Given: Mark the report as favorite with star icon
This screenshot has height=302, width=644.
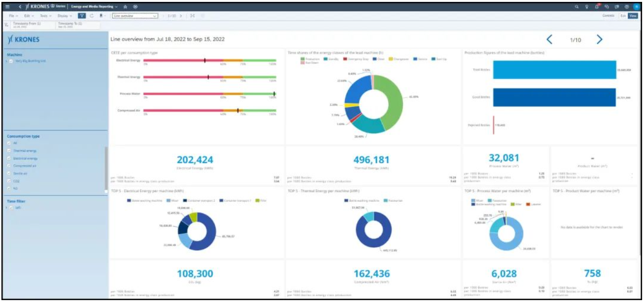Looking at the screenshot, I should pos(126,7).
